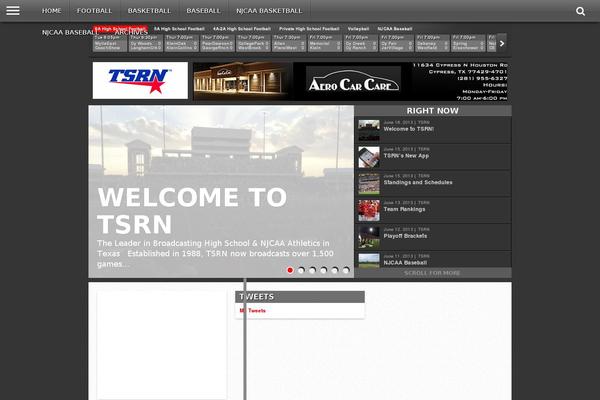The image size is (600, 400).
Task: Select the Private High School Football ticker tab
Action: click(309, 29)
